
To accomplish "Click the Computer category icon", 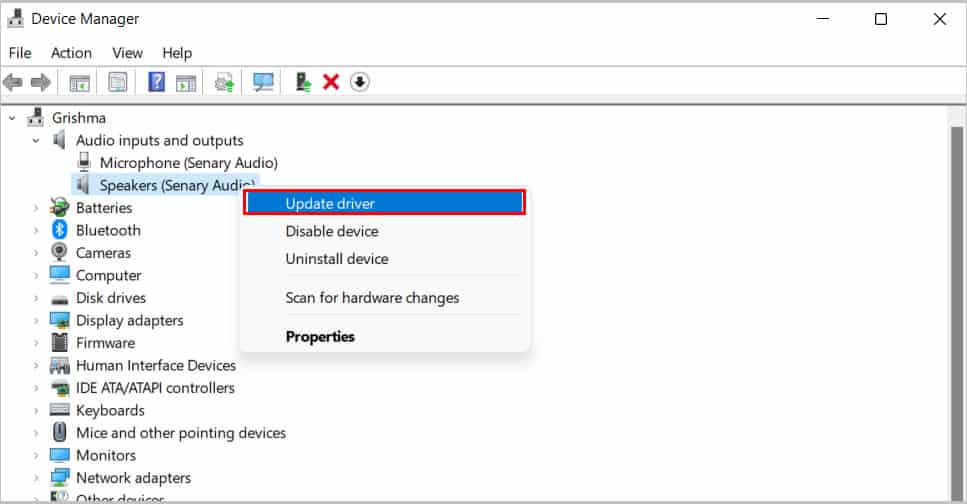I will click(x=60, y=275).
